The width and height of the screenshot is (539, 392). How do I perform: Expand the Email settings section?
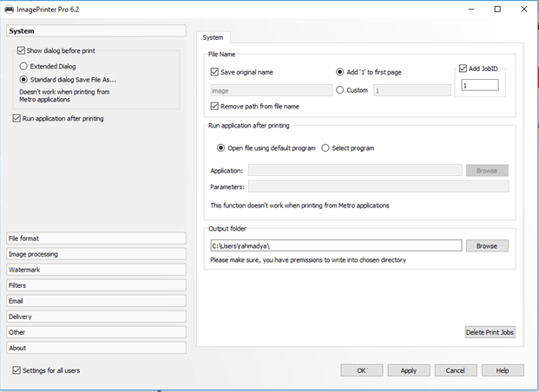tap(95, 301)
